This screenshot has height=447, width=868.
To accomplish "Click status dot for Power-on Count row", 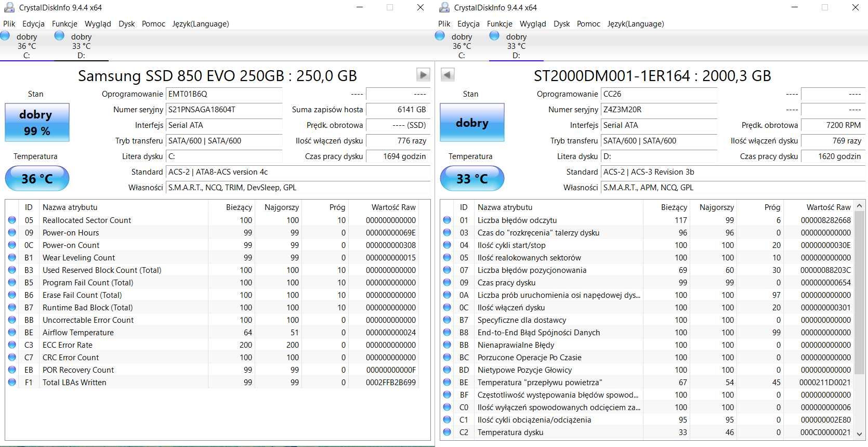I will pyautogui.click(x=12, y=245).
